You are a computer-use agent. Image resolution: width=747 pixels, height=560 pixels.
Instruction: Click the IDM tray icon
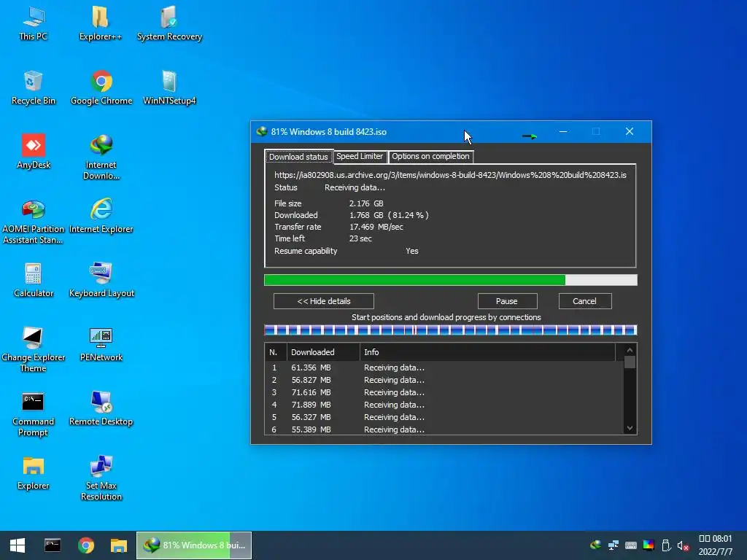[595, 545]
